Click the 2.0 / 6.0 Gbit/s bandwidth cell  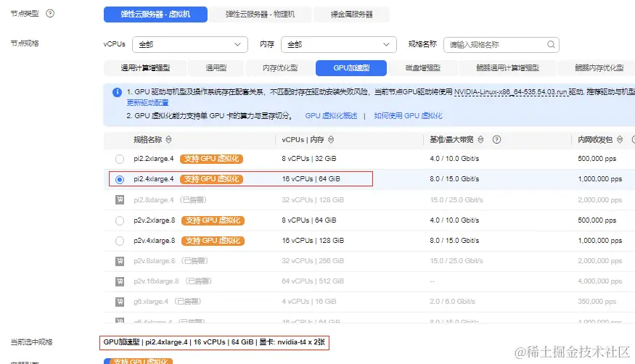tap(452, 302)
